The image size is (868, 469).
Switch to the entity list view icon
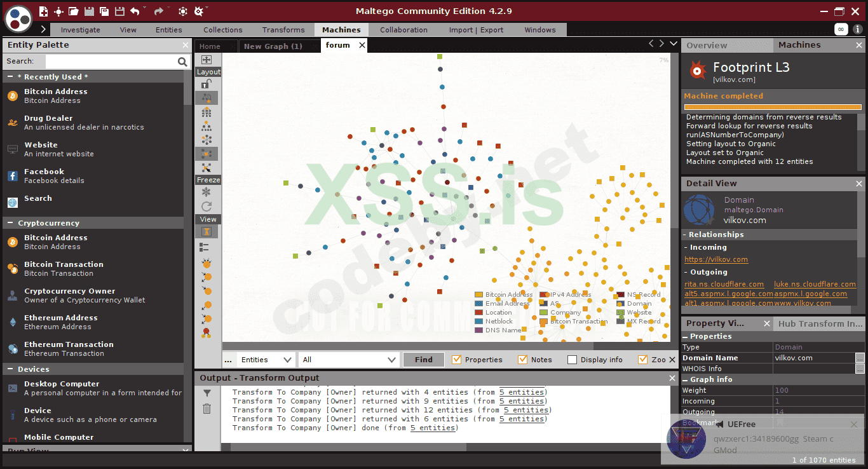(x=205, y=247)
